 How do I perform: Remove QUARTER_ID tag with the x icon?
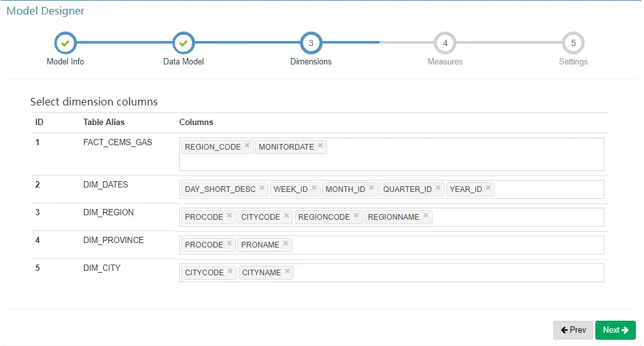[438, 188]
